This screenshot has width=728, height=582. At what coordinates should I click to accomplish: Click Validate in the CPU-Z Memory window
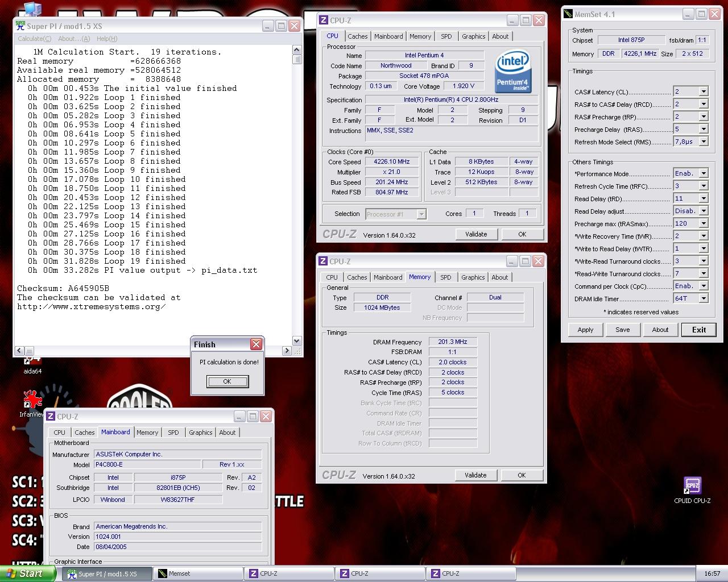pyautogui.click(x=475, y=475)
